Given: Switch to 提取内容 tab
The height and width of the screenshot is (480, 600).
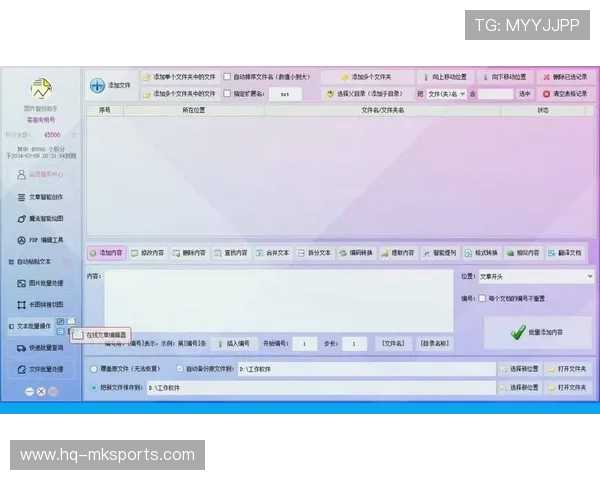Looking at the screenshot, I should click(x=398, y=253).
